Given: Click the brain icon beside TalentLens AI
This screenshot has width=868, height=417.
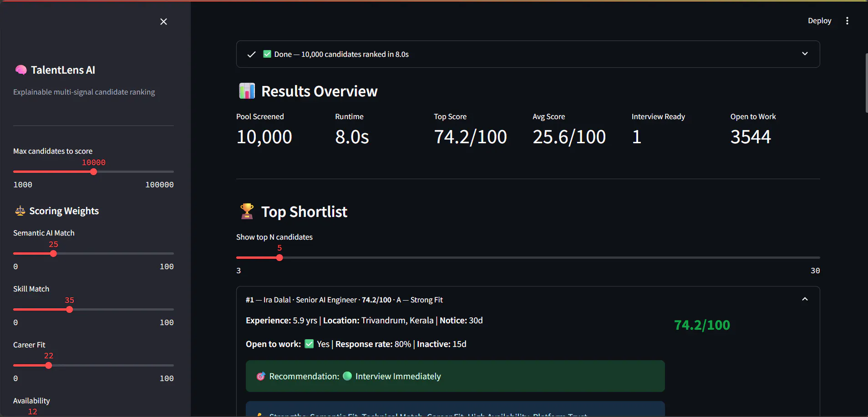Looking at the screenshot, I should click(21, 70).
